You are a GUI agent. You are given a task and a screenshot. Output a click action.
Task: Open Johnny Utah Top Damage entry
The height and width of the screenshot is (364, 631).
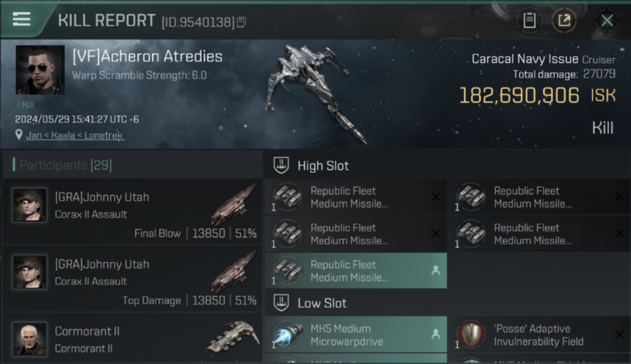[x=133, y=279]
